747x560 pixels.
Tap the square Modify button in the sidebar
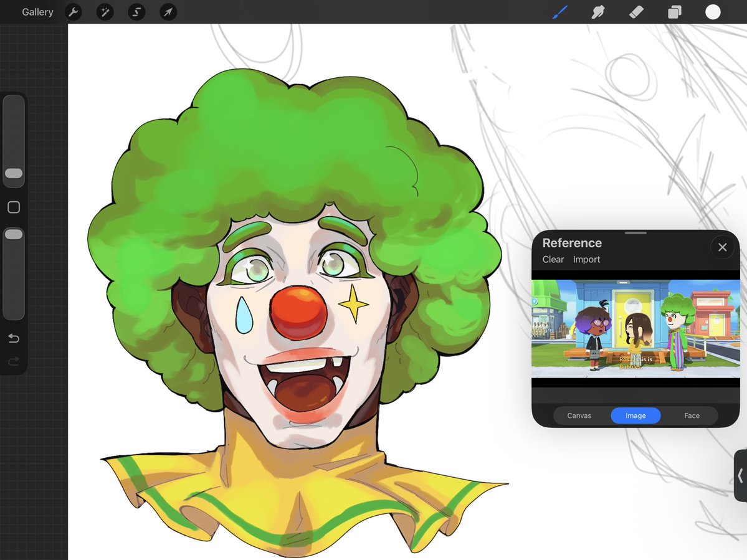click(x=14, y=207)
